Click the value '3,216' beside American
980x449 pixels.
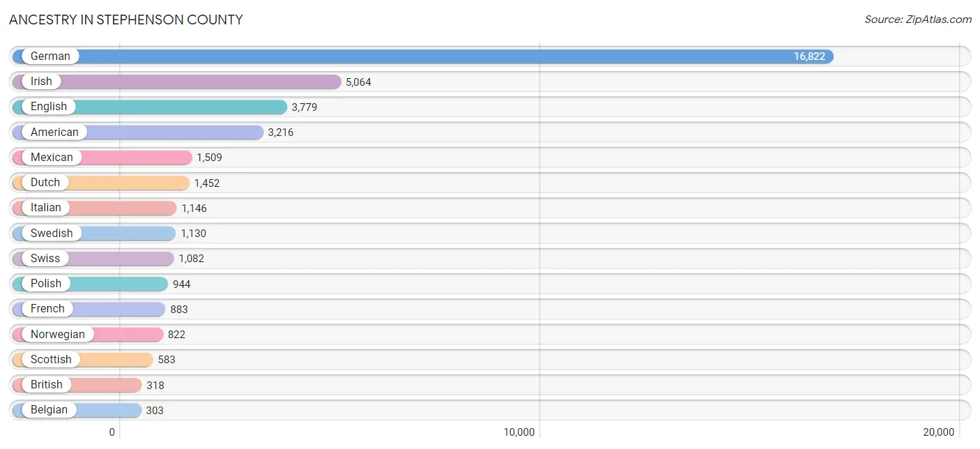click(x=281, y=132)
